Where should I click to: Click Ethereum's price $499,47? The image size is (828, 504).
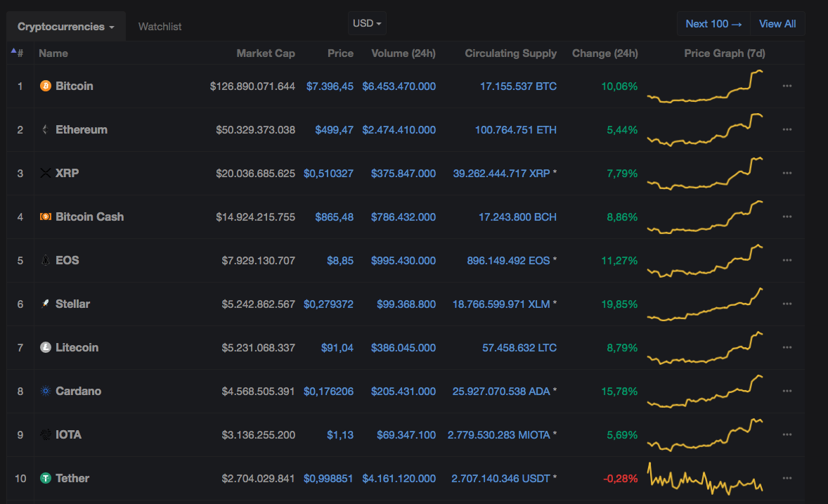tap(335, 130)
